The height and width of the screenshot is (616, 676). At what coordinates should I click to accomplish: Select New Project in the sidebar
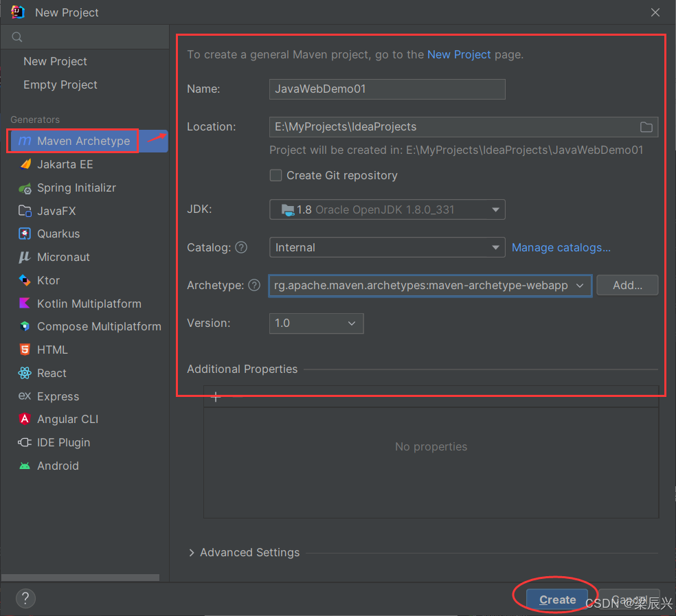click(55, 62)
